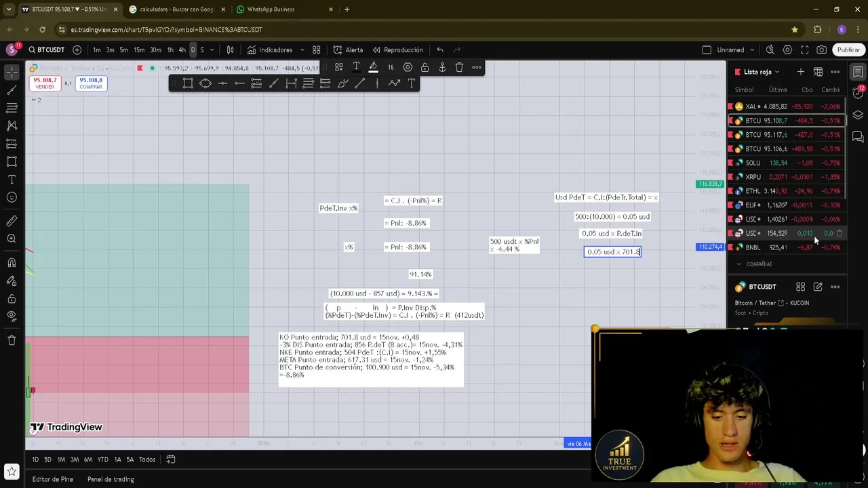Image resolution: width=868 pixels, height=488 pixels.
Task: Open the emoji and icons tool
Action: pos(12,197)
